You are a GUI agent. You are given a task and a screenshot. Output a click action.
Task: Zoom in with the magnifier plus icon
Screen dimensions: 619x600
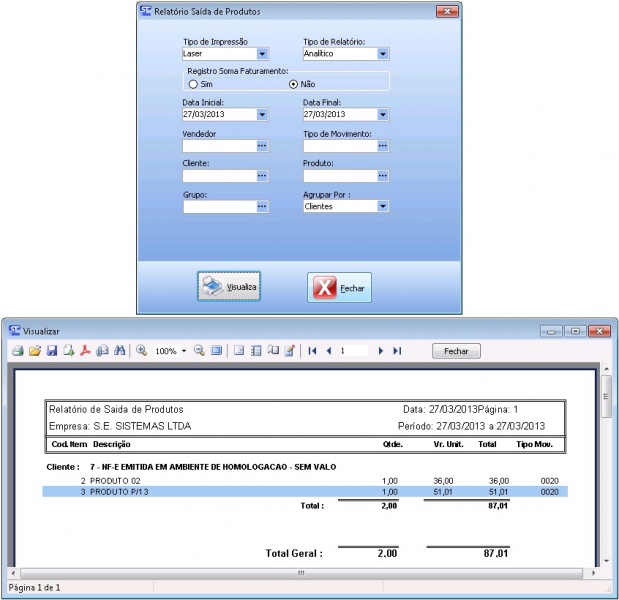click(x=142, y=351)
